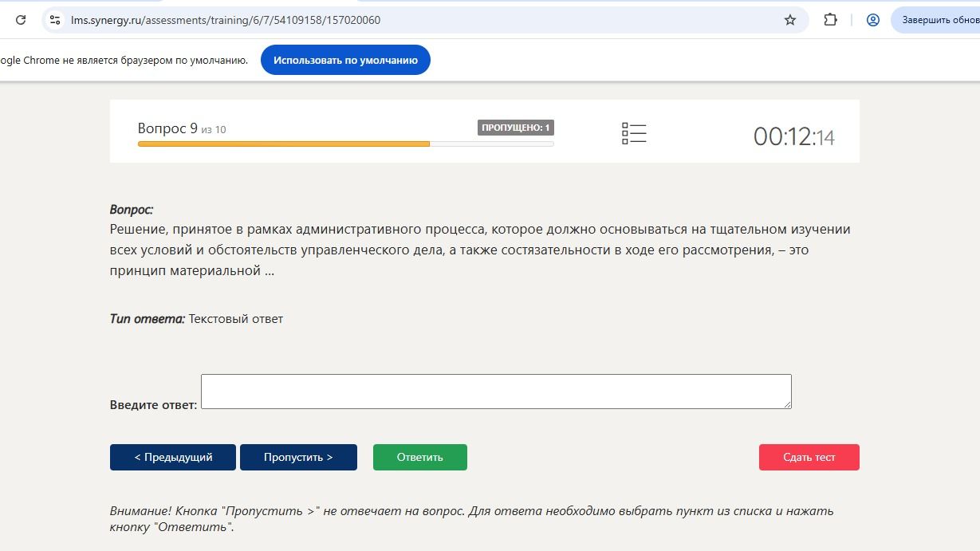Bookmark this page with the star icon
The image size is (980, 551).
point(790,20)
